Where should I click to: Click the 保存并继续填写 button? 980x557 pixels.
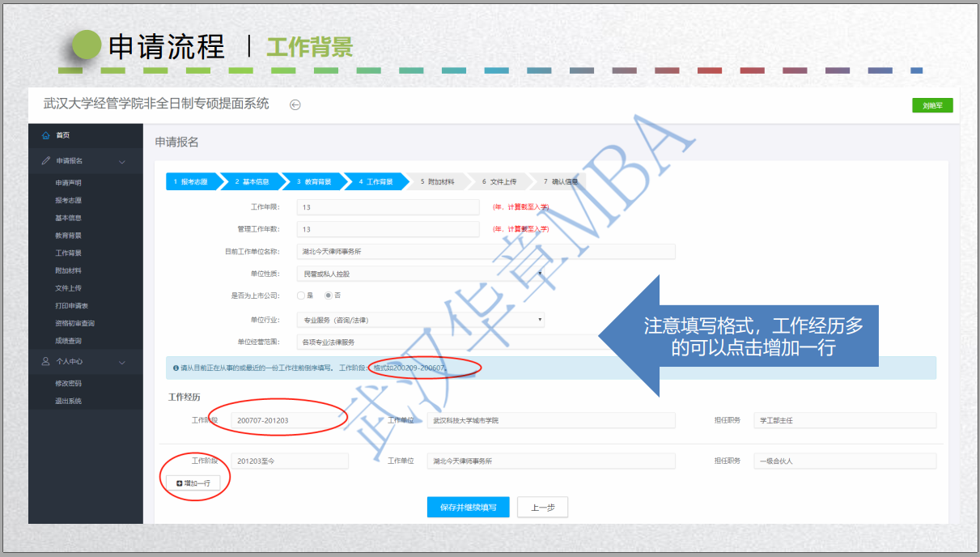tap(469, 507)
